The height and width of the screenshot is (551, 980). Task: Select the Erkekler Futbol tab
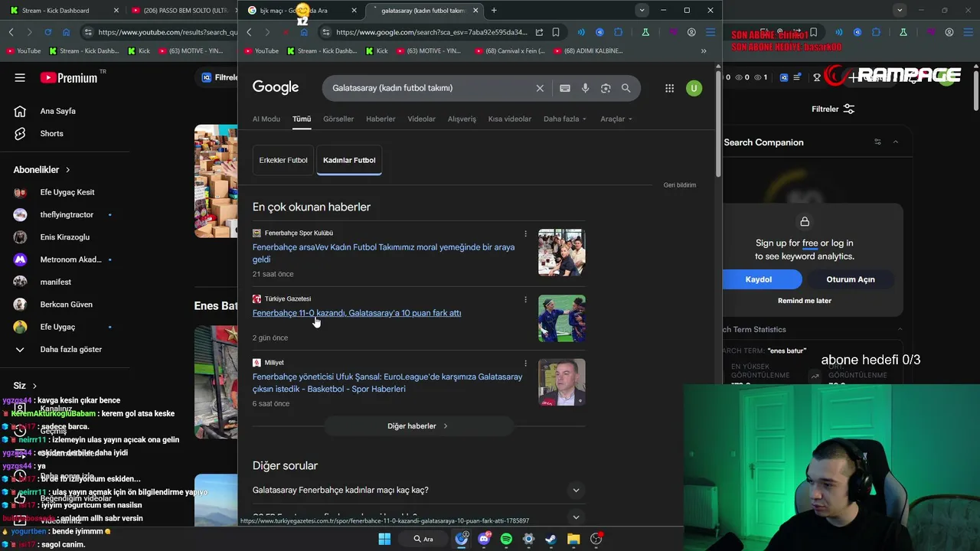click(283, 160)
